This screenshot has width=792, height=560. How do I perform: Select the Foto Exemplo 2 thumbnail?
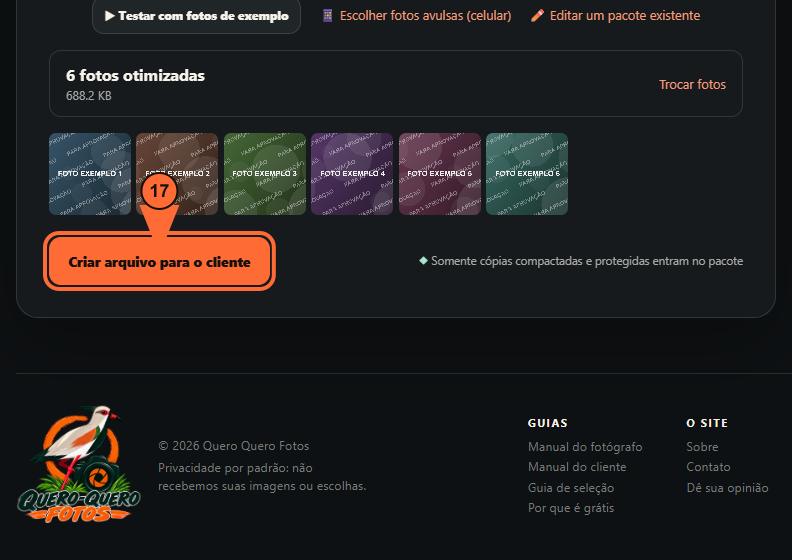click(177, 174)
